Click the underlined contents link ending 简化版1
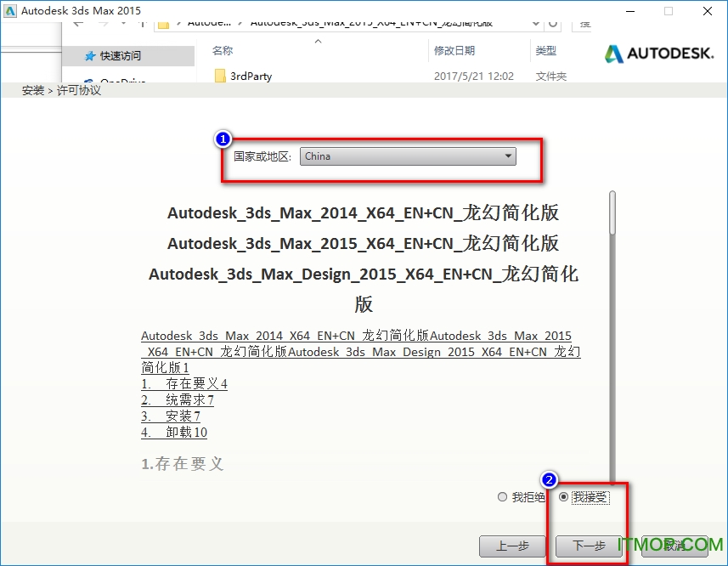Viewport: 728px width, 566px height. [x=361, y=352]
